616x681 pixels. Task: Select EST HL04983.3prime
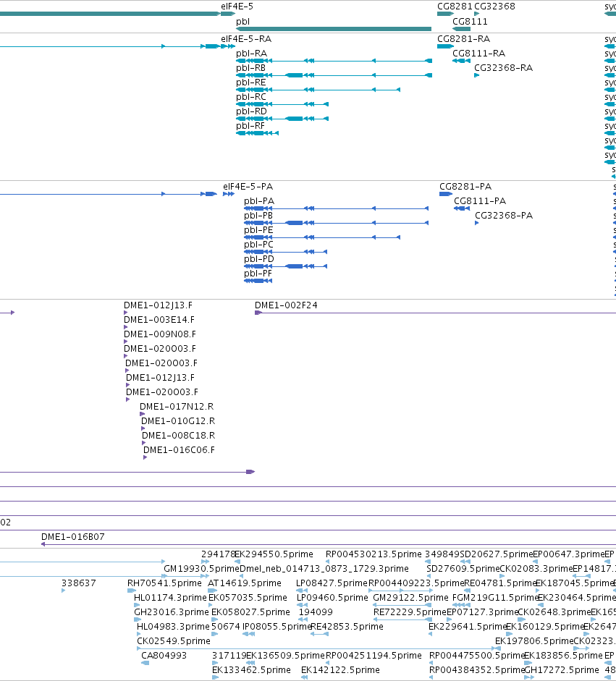(x=173, y=626)
